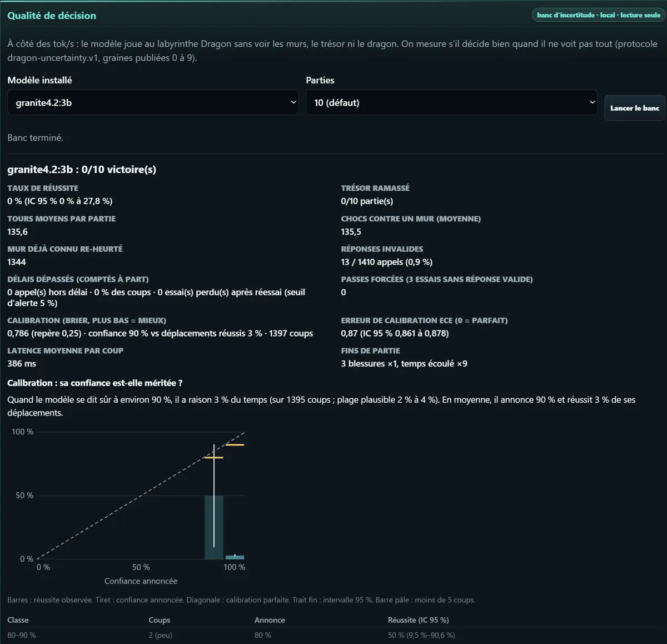Click the DÉLAIS DÉPASSÉS (COMPTÉS À PART) label

[78, 279]
